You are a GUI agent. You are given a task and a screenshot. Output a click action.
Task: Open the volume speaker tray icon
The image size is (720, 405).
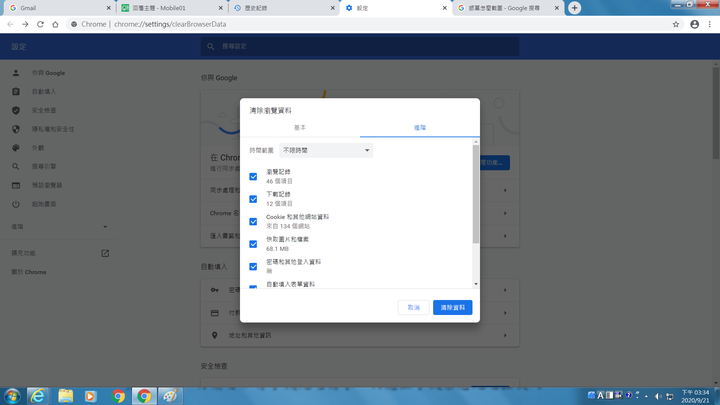pyautogui.click(x=658, y=396)
